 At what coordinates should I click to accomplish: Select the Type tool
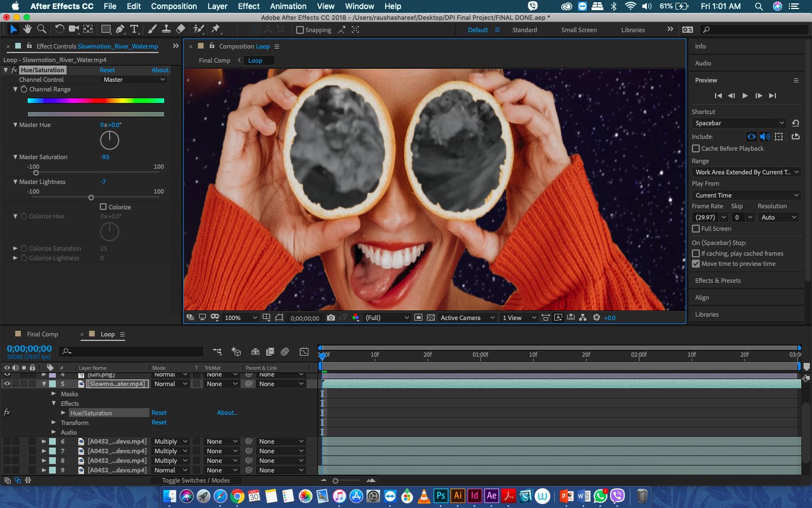[x=134, y=29]
